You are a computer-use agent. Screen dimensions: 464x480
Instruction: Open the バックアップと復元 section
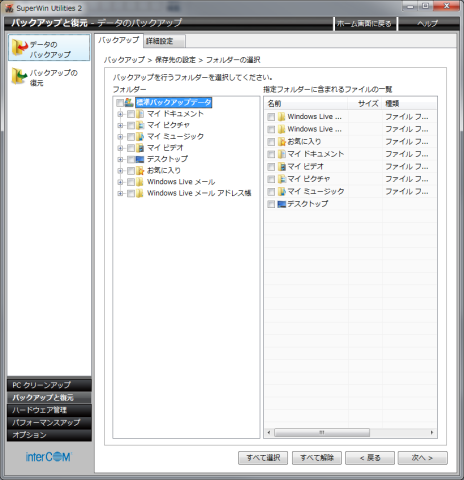49,398
